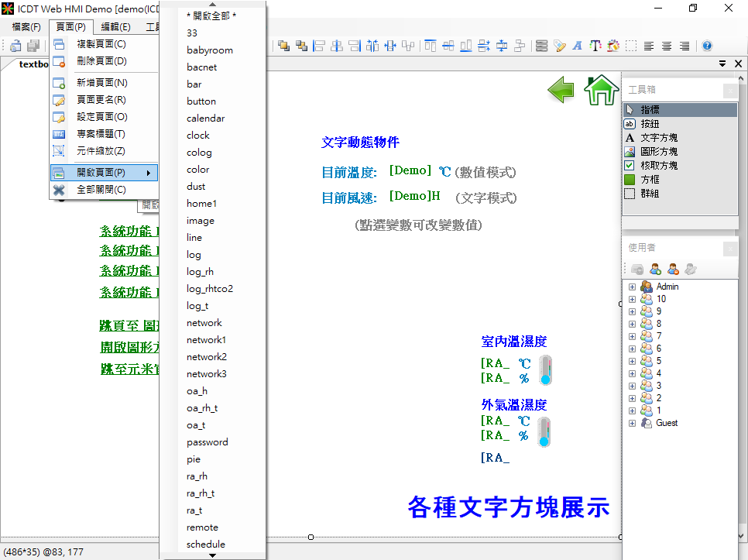Select the 群組 group tool in toolbox
This screenshot has height=560, width=748.
pos(650,194)
